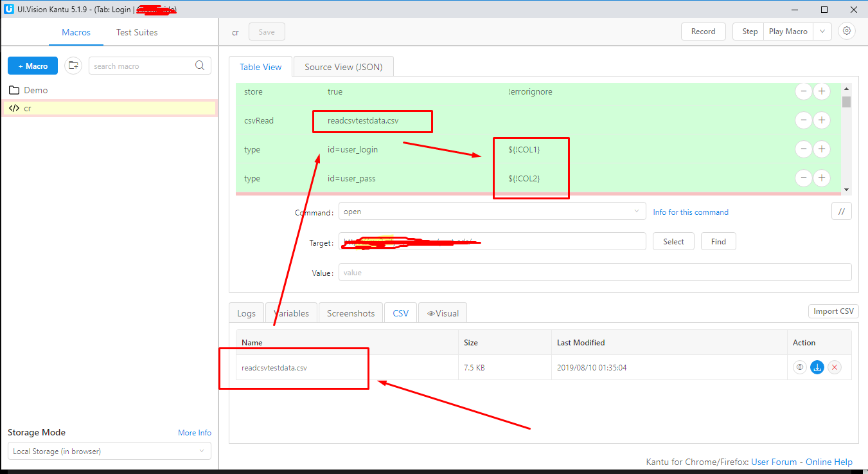Open the Visual tab
Screen dimensions: 868x474
click(443, 313)
